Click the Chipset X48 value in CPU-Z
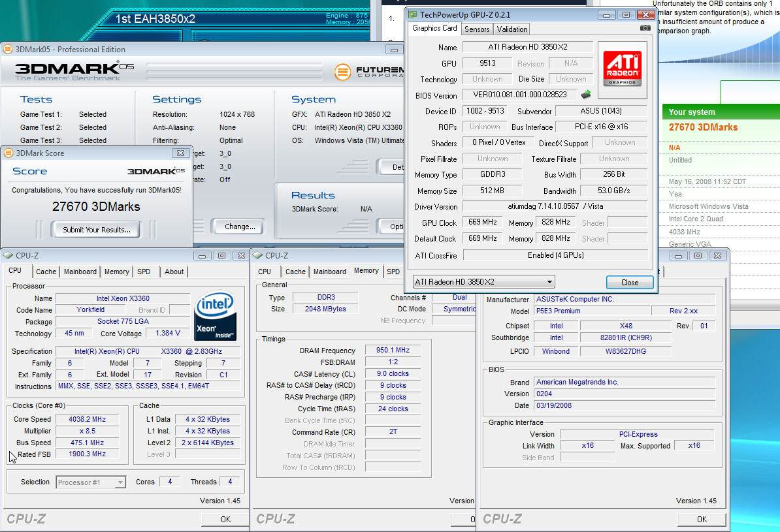Screen dimensions: 780x532 [626, 326]
